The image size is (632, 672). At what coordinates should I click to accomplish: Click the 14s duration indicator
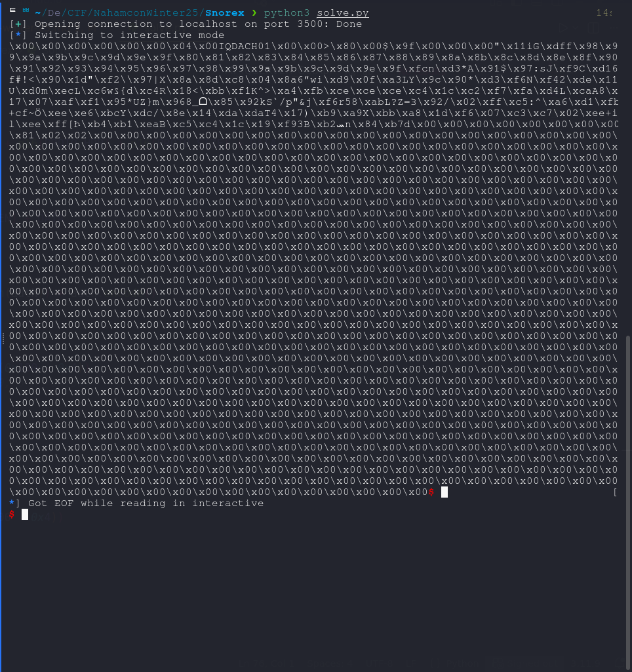coord(604,13)
